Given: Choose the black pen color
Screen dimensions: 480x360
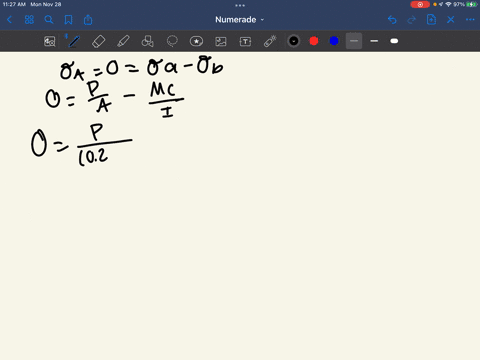Looking at the screenshot, I should (294, 41).
